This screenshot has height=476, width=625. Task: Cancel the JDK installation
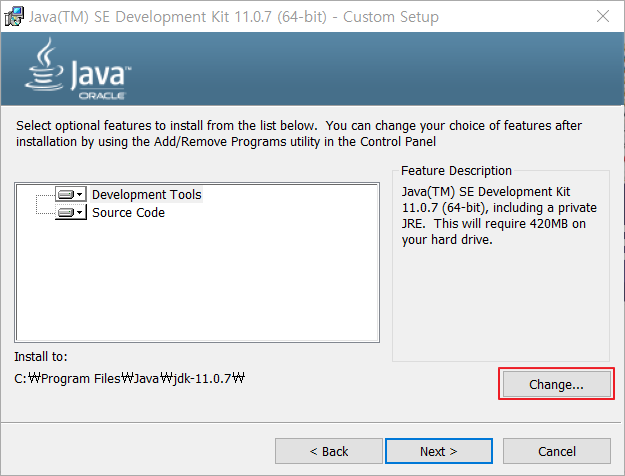[556, 451]
